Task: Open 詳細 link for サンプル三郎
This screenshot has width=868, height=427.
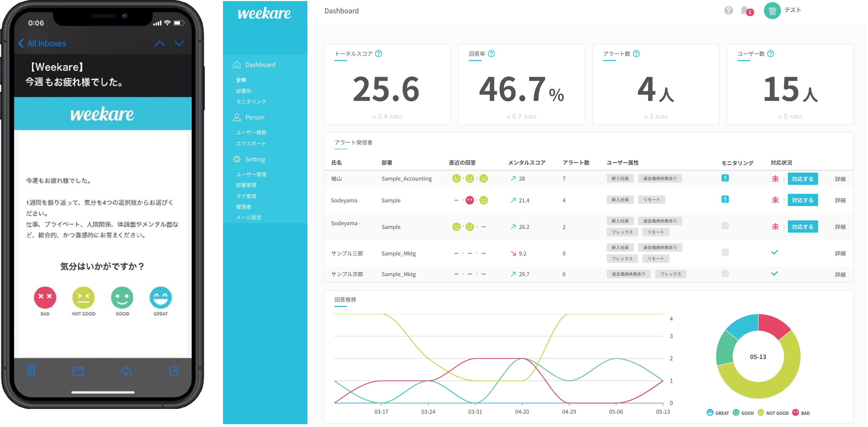Action: pos(840,253)
